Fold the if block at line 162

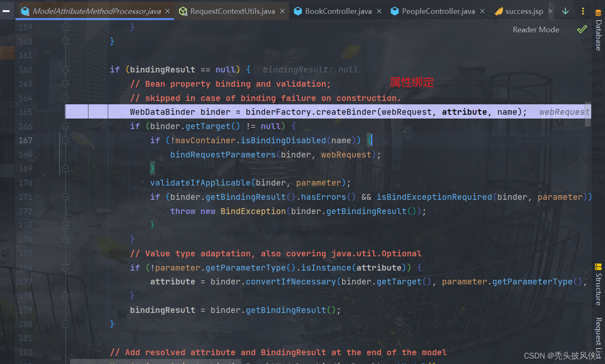65,70
